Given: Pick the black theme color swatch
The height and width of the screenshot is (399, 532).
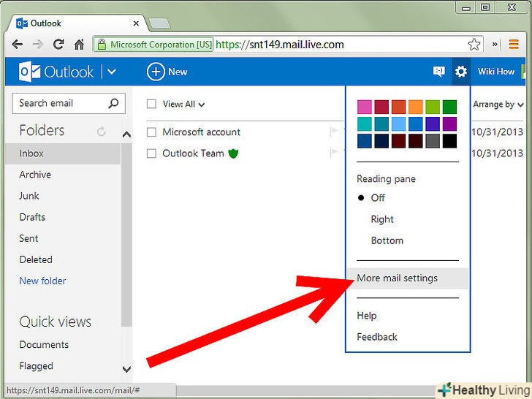Looking at the screenshot, I should [449, 141].
